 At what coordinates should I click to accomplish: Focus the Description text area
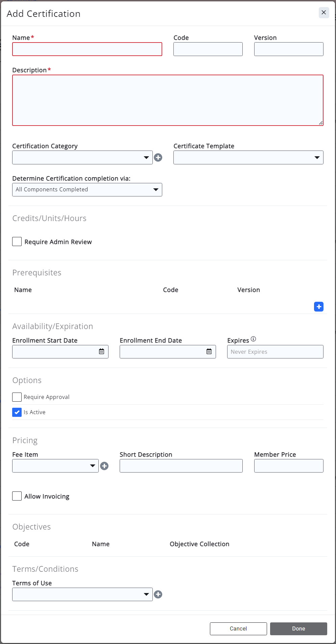pos(168,100)
